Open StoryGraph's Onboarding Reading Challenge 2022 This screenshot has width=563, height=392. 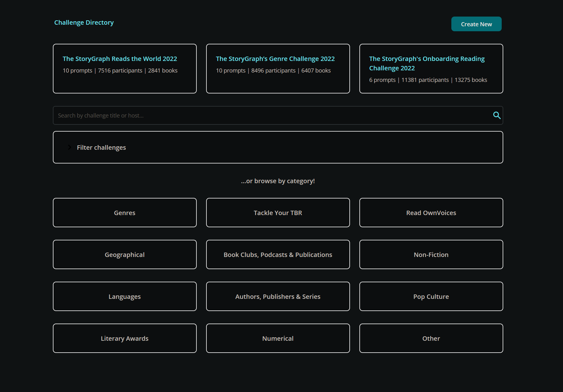[427, 63]
